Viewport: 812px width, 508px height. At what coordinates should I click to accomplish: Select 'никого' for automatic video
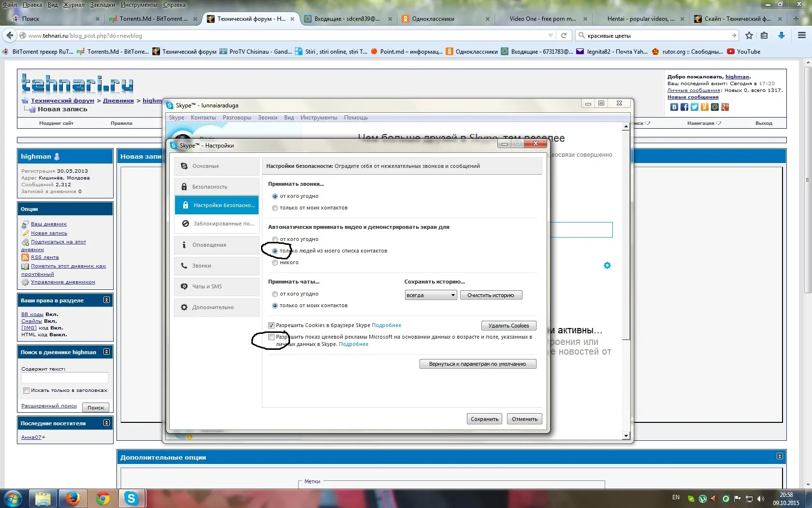click(275, 263)
